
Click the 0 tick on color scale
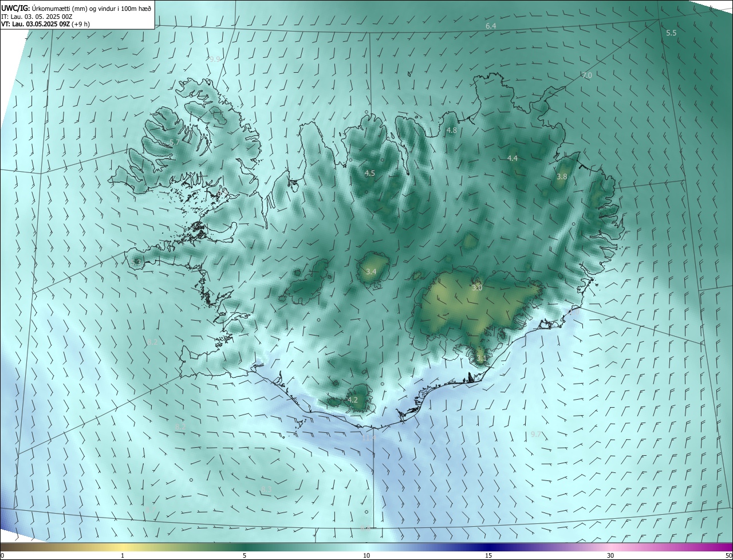[2, 555]
